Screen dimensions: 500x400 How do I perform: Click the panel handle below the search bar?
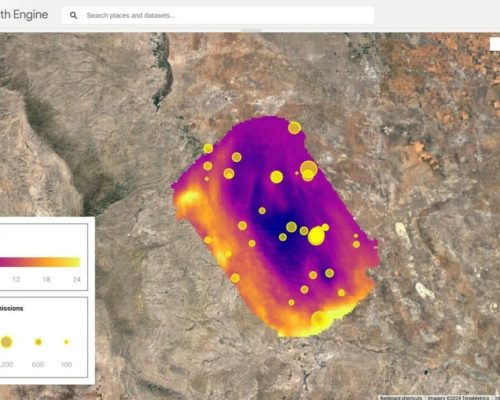point(251,30)
